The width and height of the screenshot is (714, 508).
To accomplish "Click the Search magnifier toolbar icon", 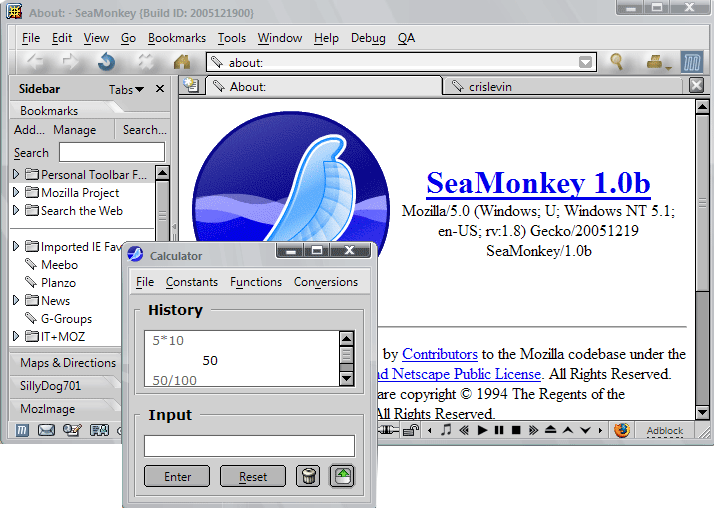I will 616,61.
